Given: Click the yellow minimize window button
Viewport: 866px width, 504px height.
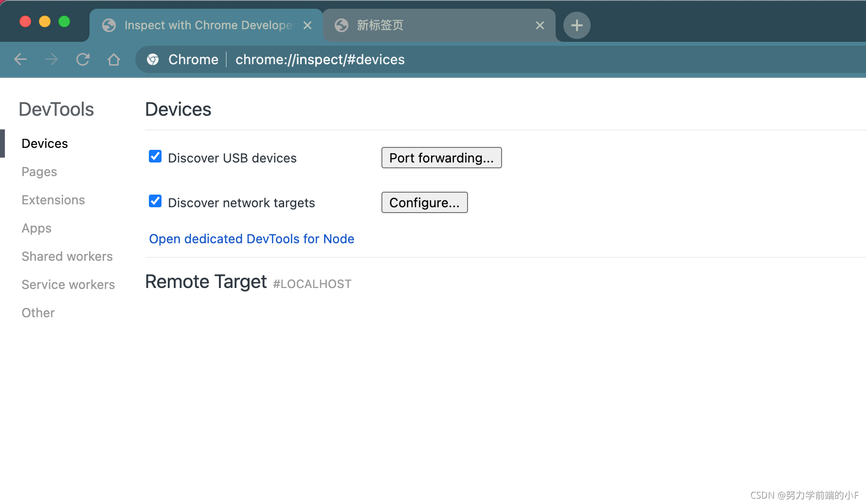Looking at the screenshot, I should [x=45, y=21].
